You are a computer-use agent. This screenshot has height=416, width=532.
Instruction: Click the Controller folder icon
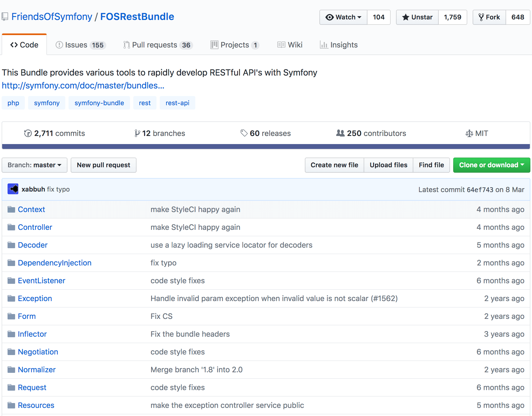[x=11, y=227]
